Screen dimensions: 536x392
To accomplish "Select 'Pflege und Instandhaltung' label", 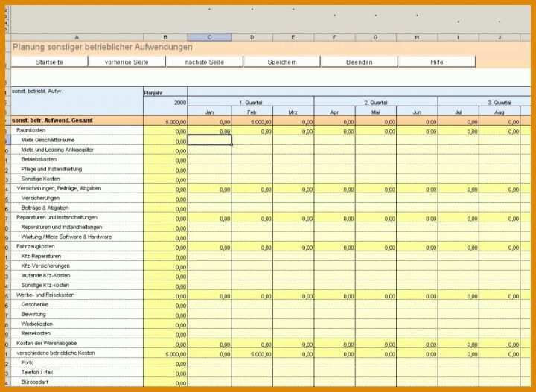I will (x=51, y=169).
